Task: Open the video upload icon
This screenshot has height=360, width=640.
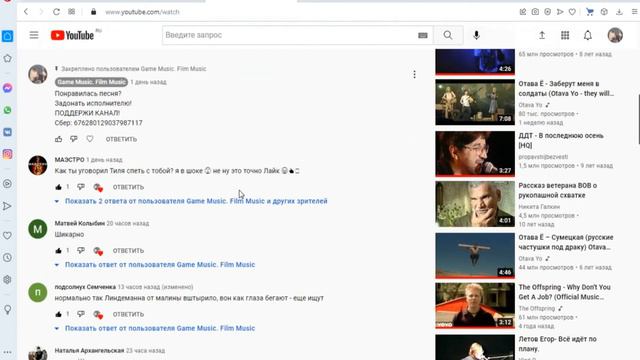Action: (542, 36)
